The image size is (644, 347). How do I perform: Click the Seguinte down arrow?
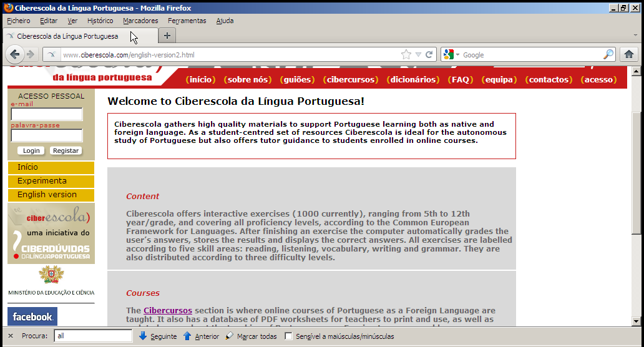pyautogui.click(x=143, y=336)
